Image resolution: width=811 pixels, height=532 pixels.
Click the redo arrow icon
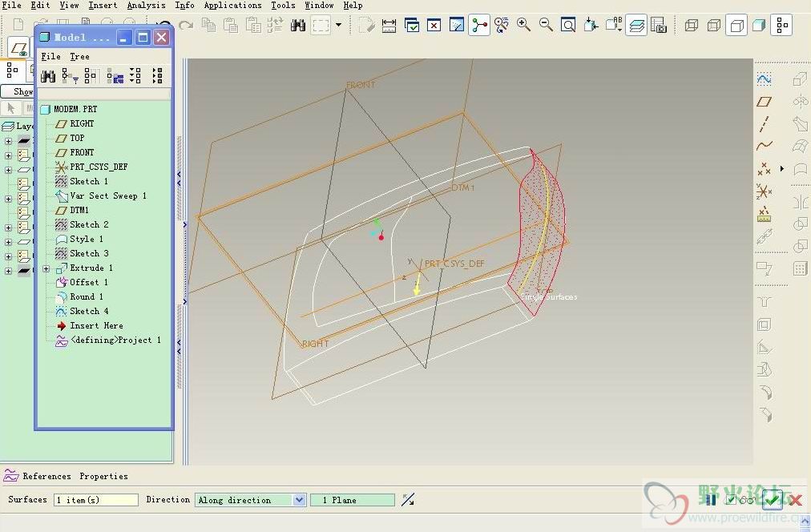pyautogui.click(x=186, y=25)
